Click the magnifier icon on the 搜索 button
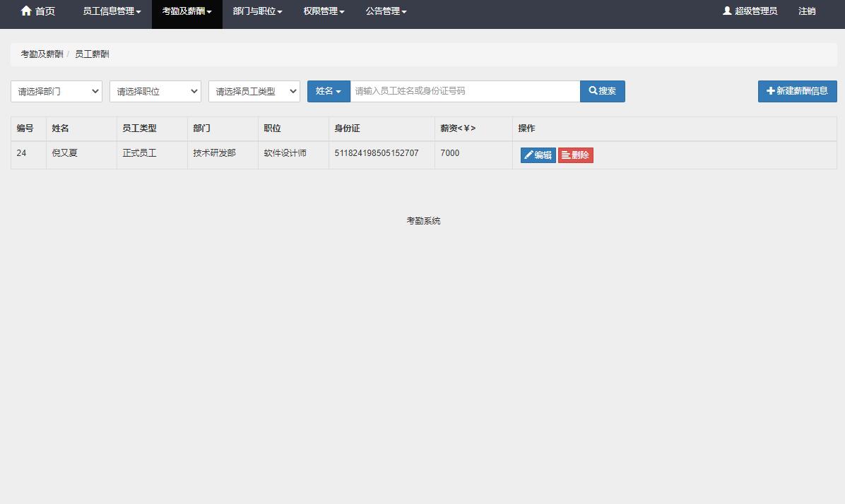 (593, 90)
